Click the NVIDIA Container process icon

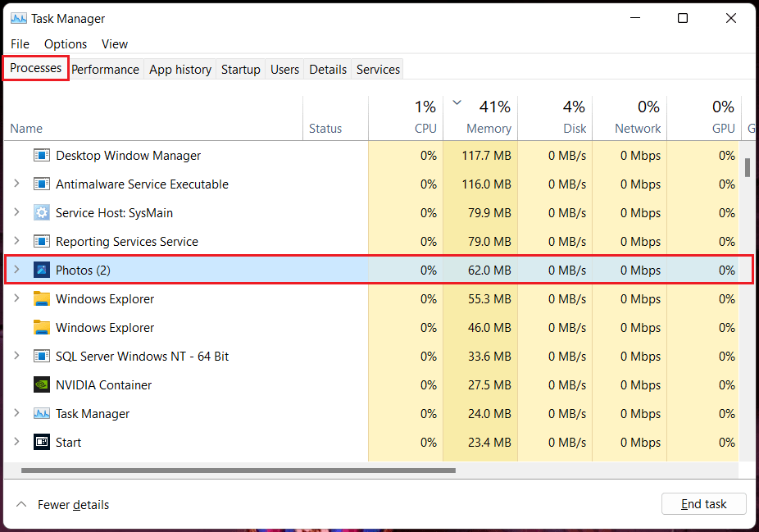coord(42,384)
